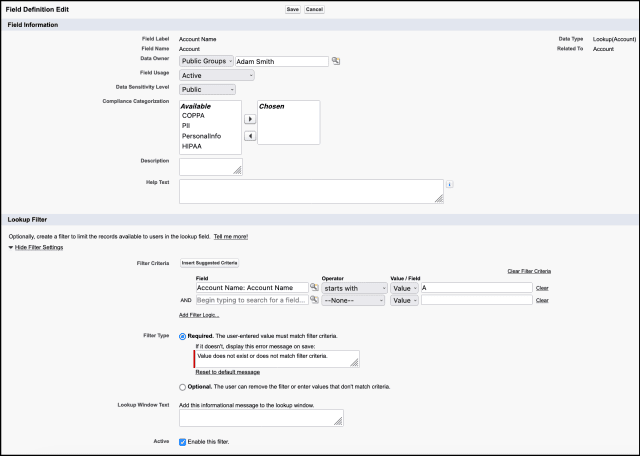Open field lookup icon for Account Name criteria
The image size is (640, 456).
[x=314, y=287]
